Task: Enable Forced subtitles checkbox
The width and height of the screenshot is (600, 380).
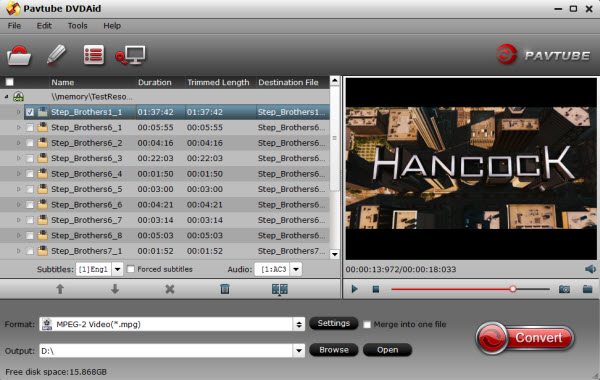Action: 131,269
